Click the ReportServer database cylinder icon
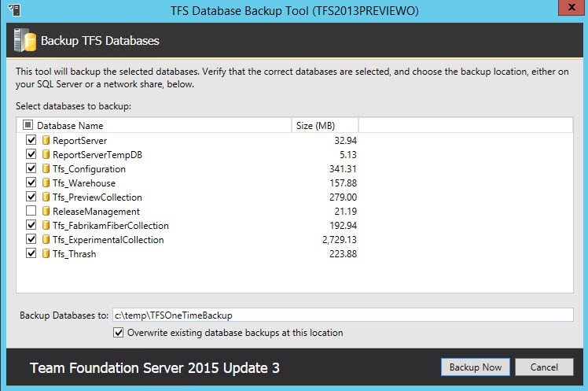Viewport: 588px width, 391px height. [46, 140]
